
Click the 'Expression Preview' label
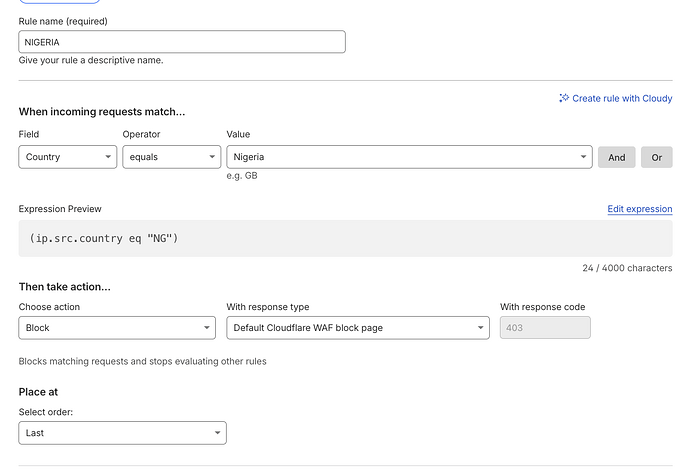tap(60, 209)
